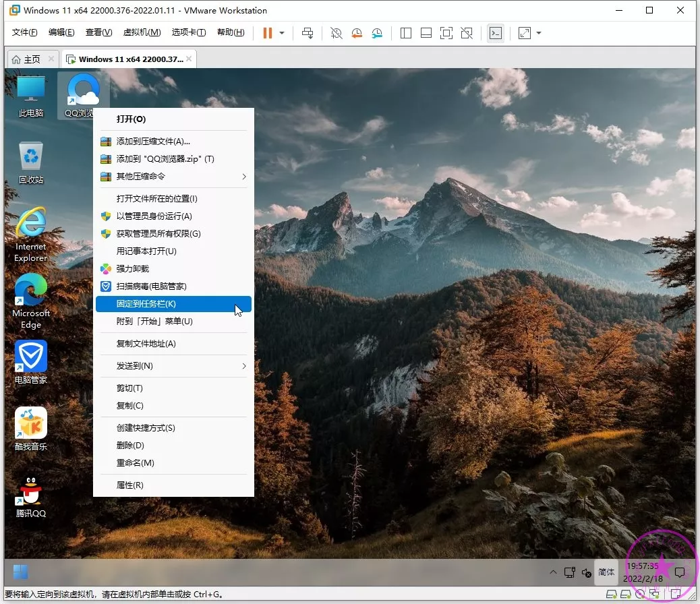
Task: Switch to the 主页 tab
Action: 26,59
